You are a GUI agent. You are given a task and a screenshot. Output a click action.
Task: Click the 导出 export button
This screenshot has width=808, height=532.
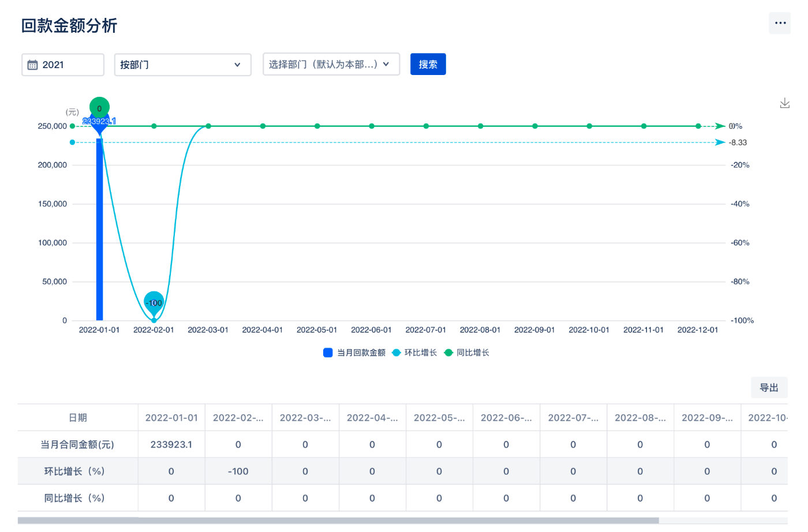769,388
